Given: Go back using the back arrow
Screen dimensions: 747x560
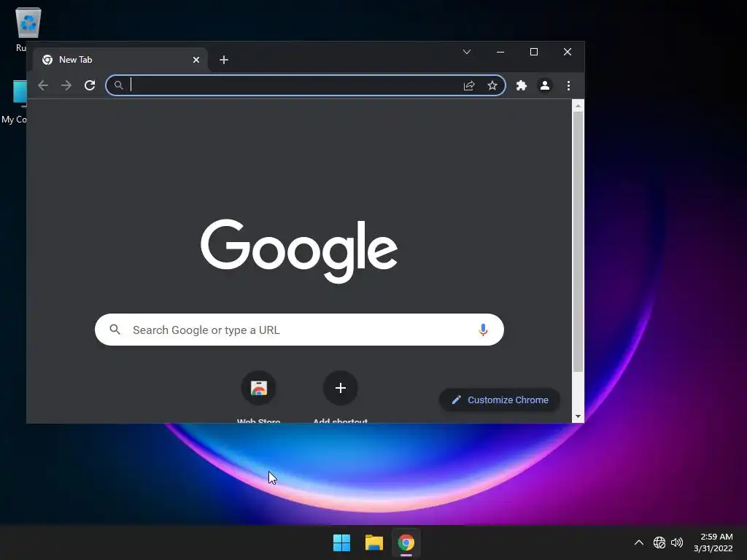Looking at the screenshot, I should [43, 85].
